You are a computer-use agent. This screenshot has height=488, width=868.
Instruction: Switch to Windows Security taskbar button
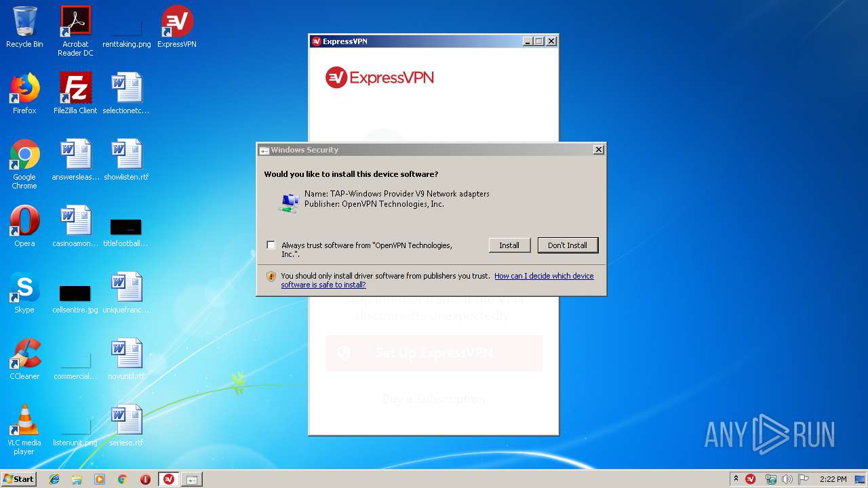192,479
